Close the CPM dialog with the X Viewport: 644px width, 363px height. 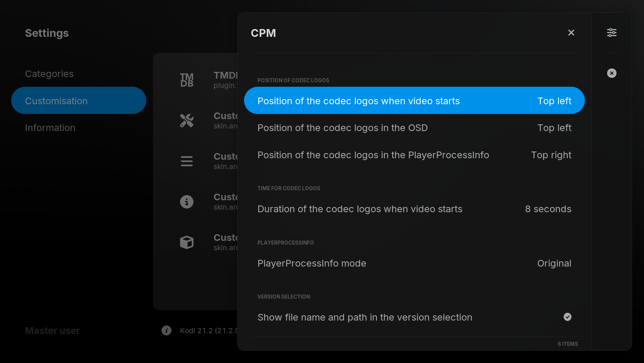point(571,33)
